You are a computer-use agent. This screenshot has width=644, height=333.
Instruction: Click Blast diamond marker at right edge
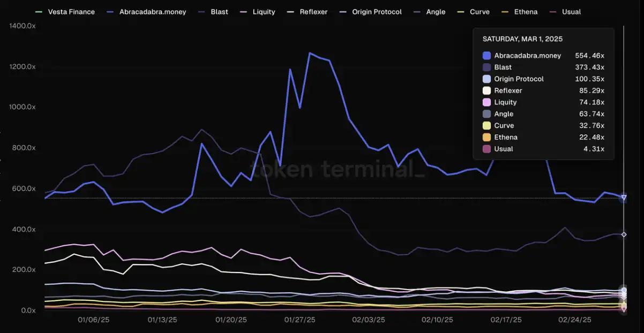623,234
